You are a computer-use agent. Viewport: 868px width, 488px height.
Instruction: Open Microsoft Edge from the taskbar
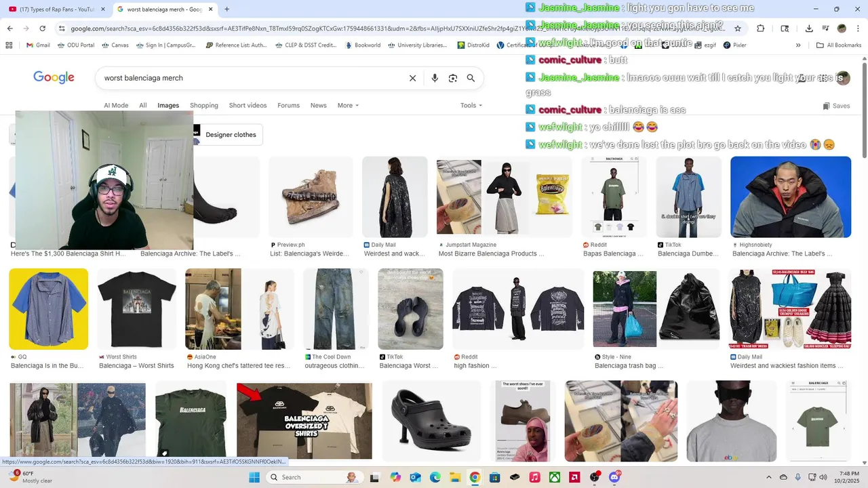click(x=435, y=477)
